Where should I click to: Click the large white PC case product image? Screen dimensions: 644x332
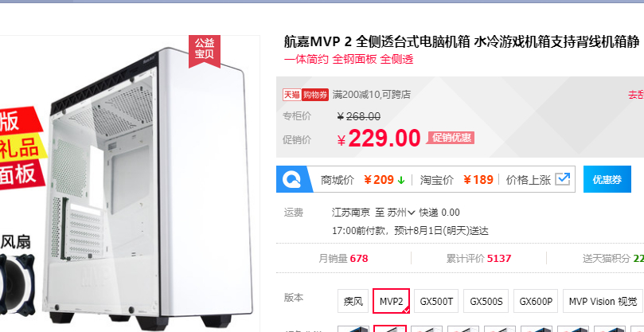coord(148,185)
